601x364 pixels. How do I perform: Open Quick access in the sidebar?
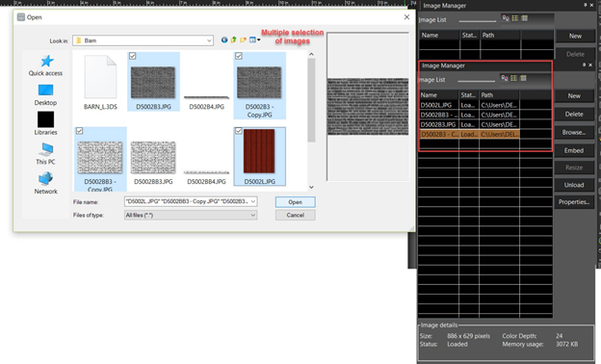45,65
